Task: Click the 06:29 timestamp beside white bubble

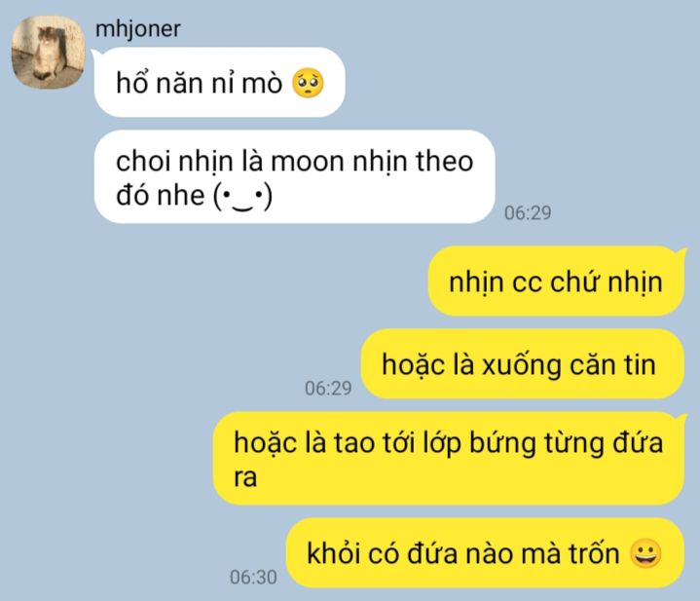Action: [x=528, y=212]
